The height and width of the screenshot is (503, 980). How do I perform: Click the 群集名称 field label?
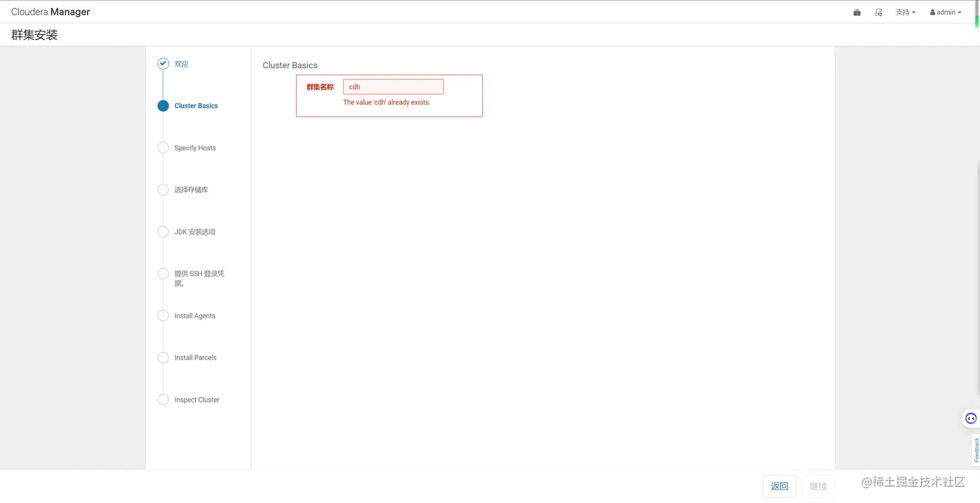click(x=320, y=87)
